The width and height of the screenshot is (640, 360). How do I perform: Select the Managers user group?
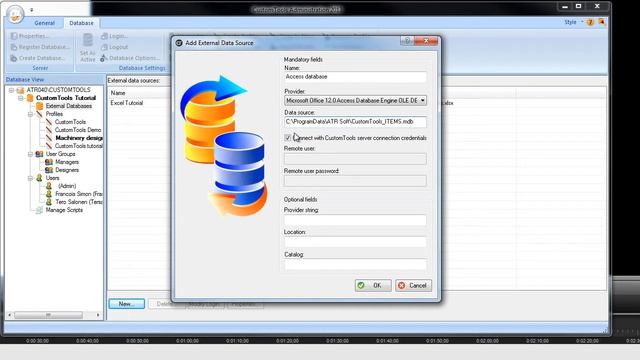67,162
